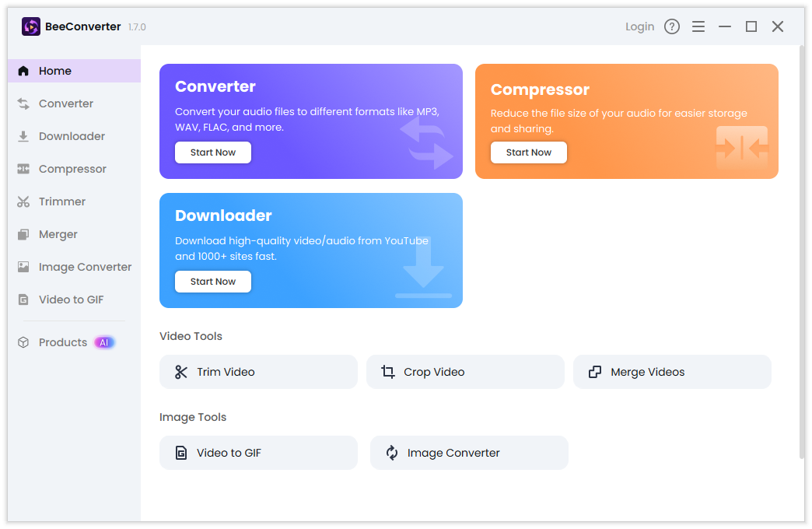Click Video to GIF under Image Tools

pos(258,453)
